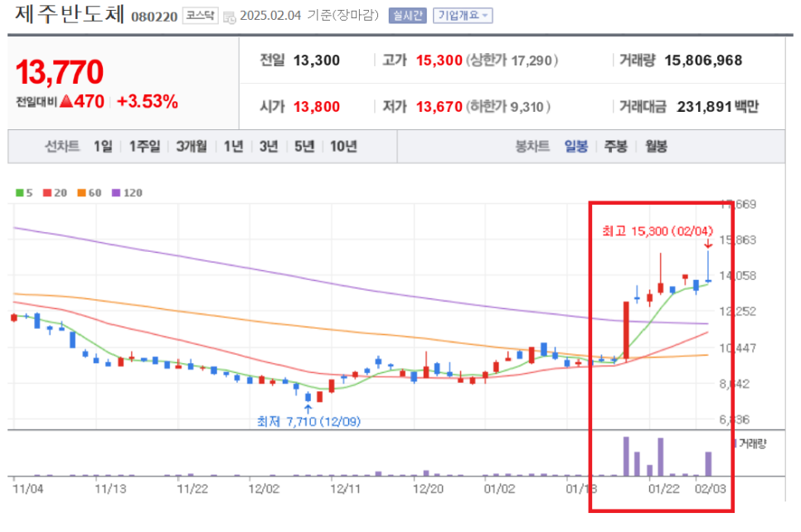The image size is (801, 532).
Task: Click the 거래량 volume legend label
Action: pos(752,443)
